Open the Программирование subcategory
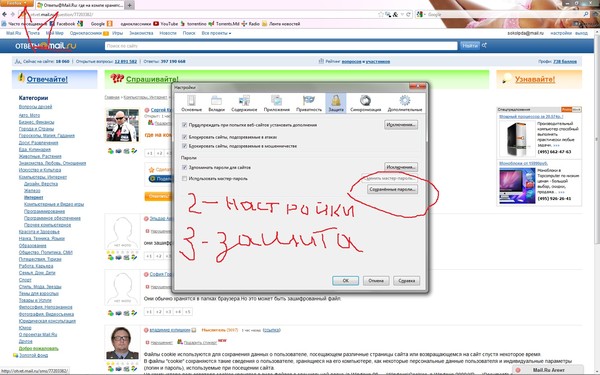This screenshot has height=375, width=600. click(x=44, y=211)
